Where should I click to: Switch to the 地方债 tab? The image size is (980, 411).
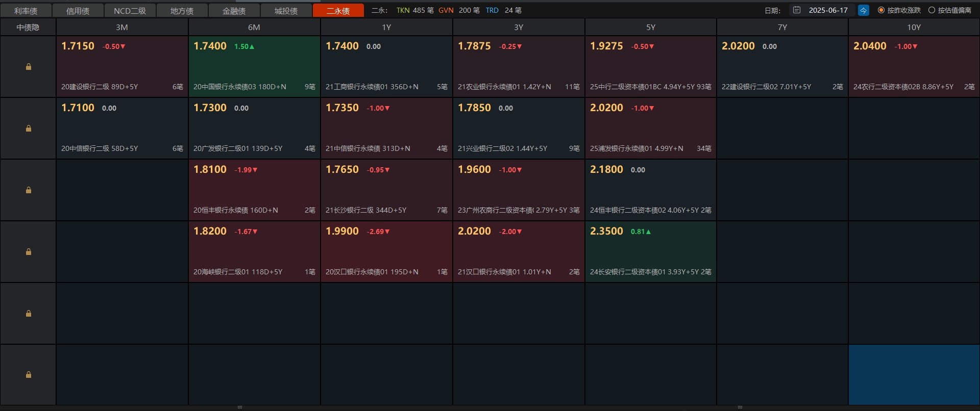point(182,11)
